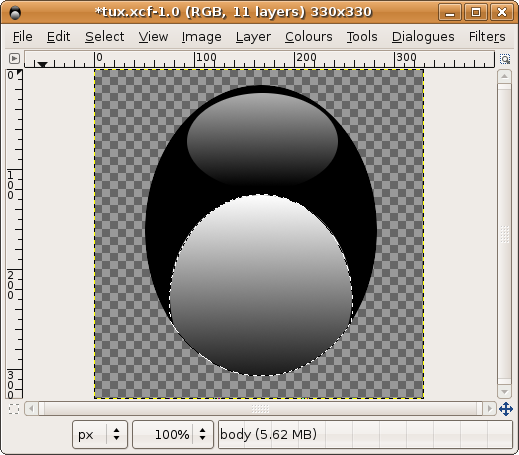Open the Layer menu
519x455 pixels.
pyautogui.click(x=253, y=37)
